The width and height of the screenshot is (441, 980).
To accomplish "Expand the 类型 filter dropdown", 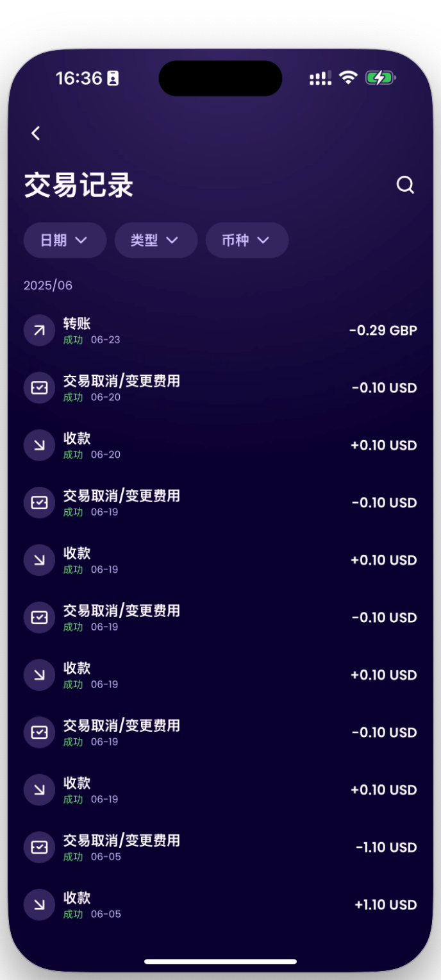I will pyautogui.click(x=156, y=241).
